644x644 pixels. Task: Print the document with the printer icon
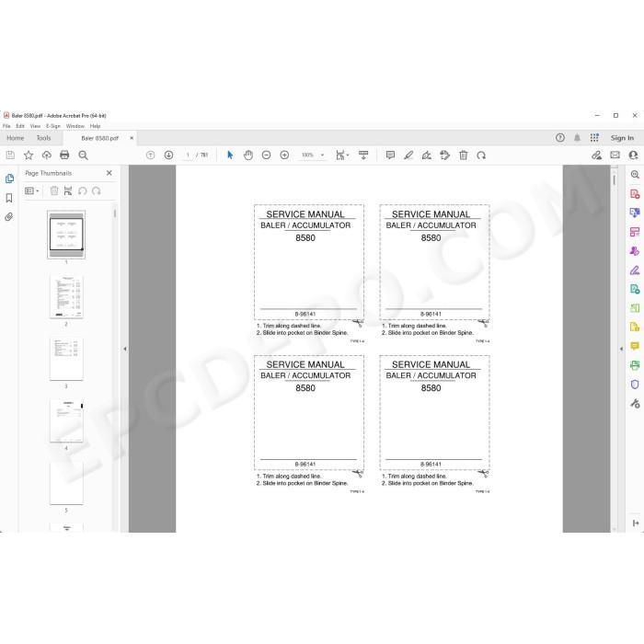click(x=64, y=155)
